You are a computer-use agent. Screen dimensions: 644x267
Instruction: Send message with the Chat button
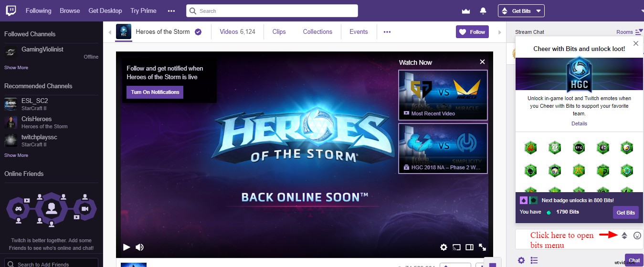[x=634, y=260]
